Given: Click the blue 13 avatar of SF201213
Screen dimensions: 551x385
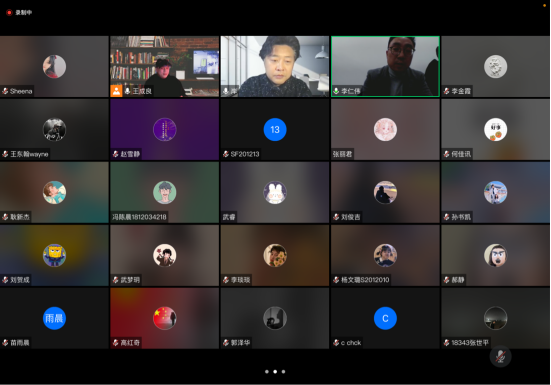Looking at the screenshot, I should coord(275,130).
